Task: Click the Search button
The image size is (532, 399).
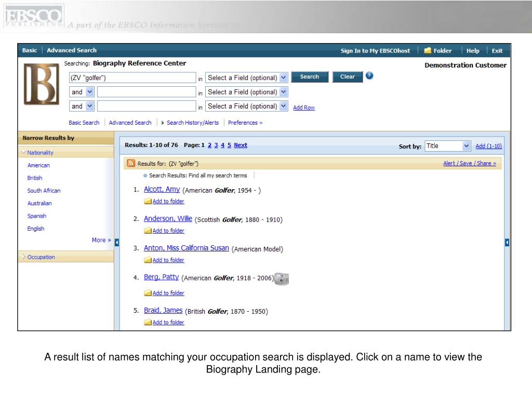Action: click(x=310, y=77)
